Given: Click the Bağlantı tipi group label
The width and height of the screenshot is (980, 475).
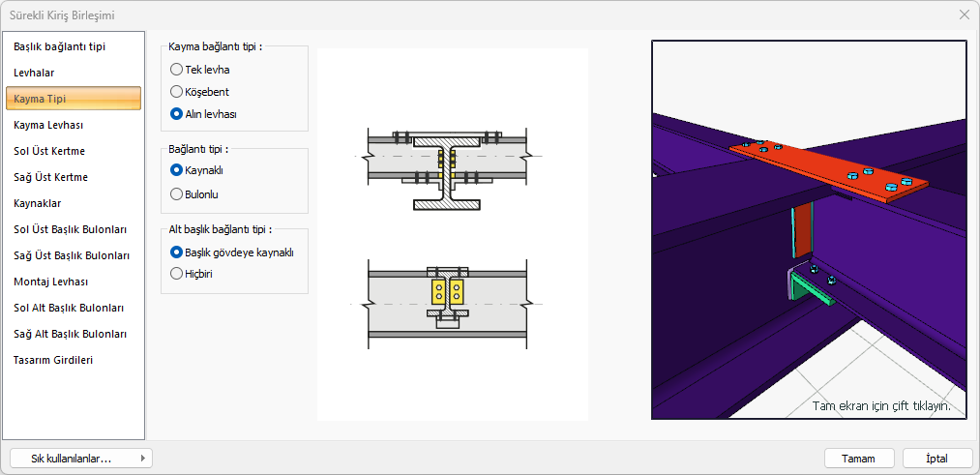Looking at the screenshot, I should coord(198,149).
